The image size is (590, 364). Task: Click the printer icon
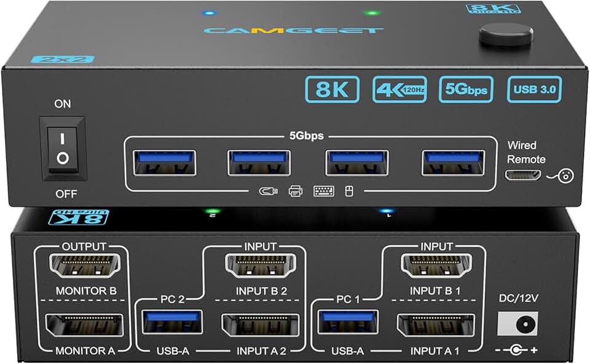[296, 191]
